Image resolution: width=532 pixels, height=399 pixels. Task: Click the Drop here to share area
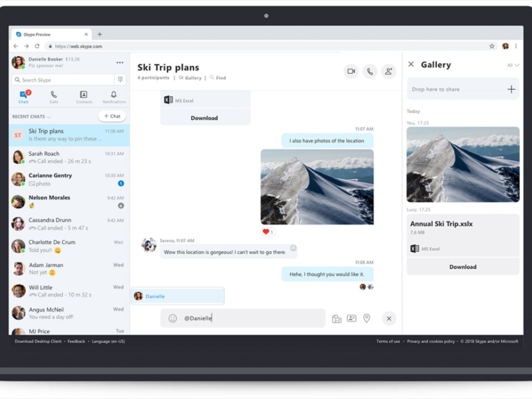coord(463,89)
